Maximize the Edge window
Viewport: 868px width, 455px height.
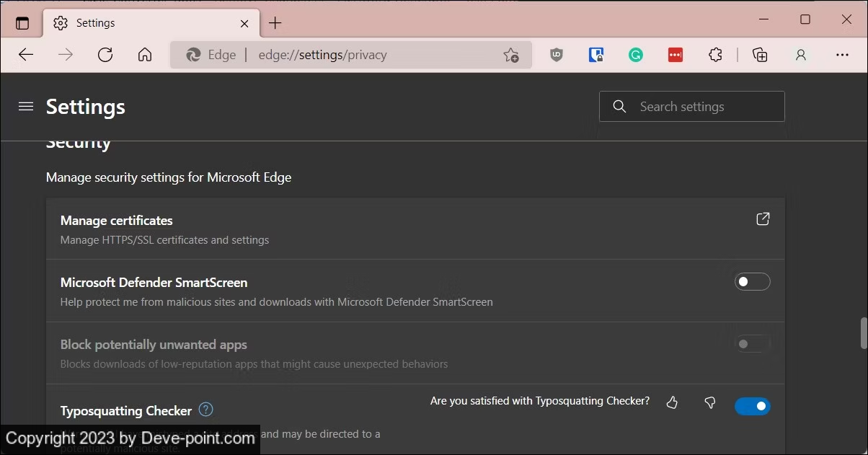pyautogui.click(x=805, y=19)
